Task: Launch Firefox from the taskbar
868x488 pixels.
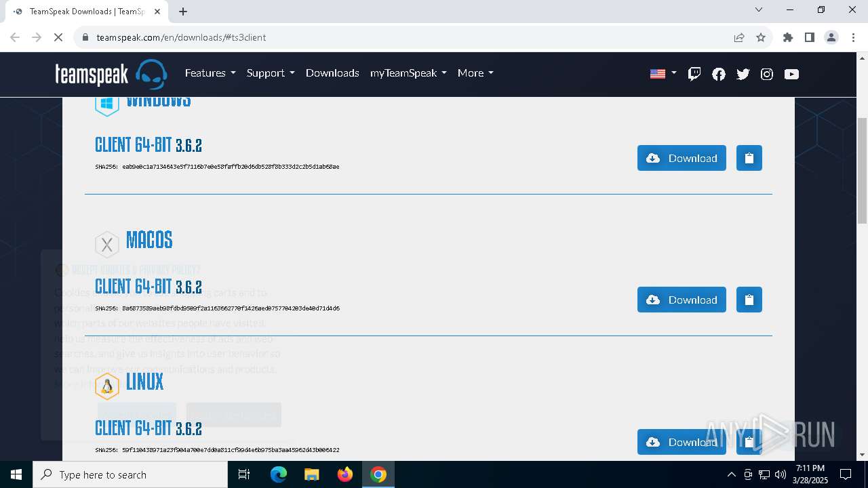Action: [x=345, y=474]
